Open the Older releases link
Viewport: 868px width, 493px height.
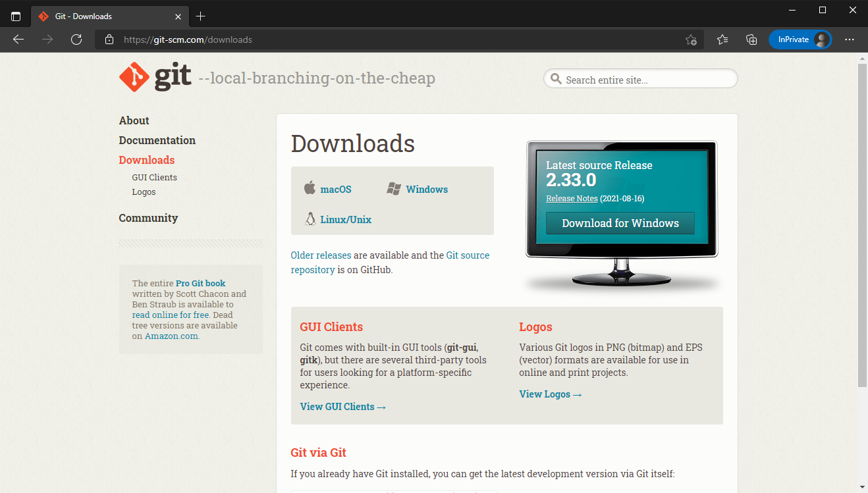[x=321, y=255]
